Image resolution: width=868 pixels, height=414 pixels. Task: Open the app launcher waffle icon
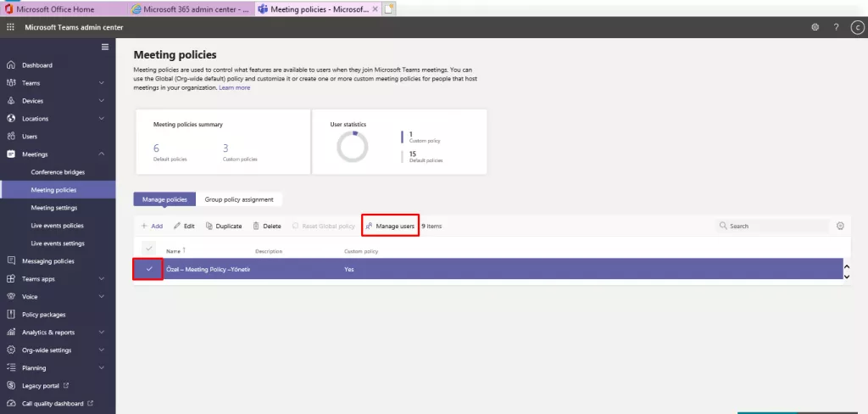tap(10, 27)
